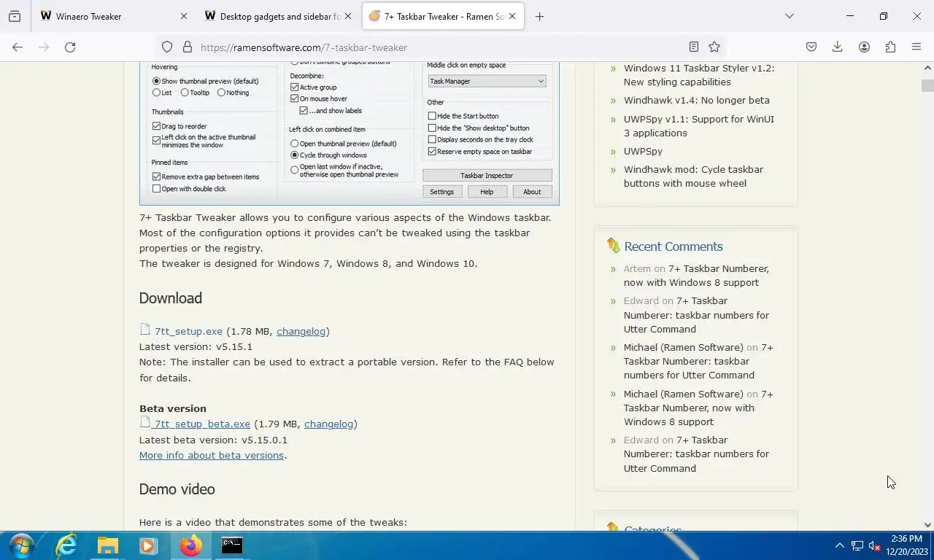
Task: Open the List all tabs dropdown
Action: tap(789, 16)
